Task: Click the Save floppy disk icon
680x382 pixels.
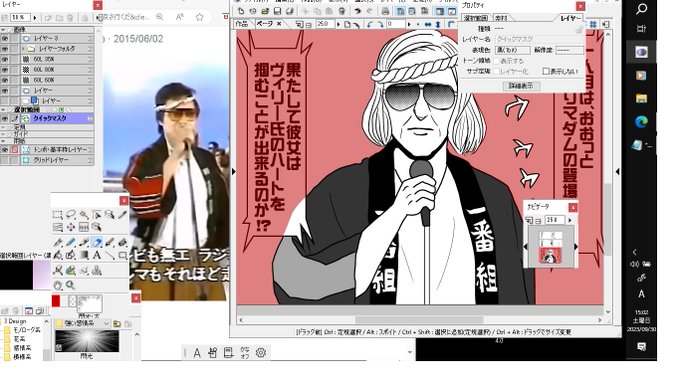Action: click(278, 11)
